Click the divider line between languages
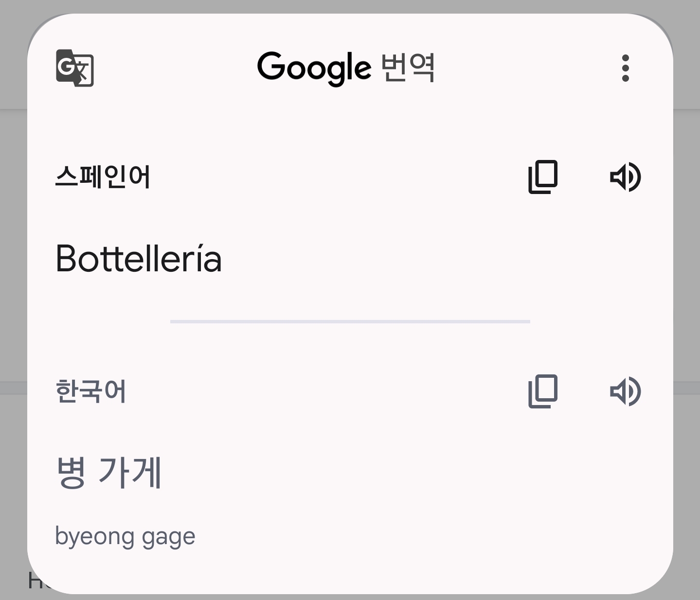The width and height of the screenshot is (700, 600). point(350,321)
